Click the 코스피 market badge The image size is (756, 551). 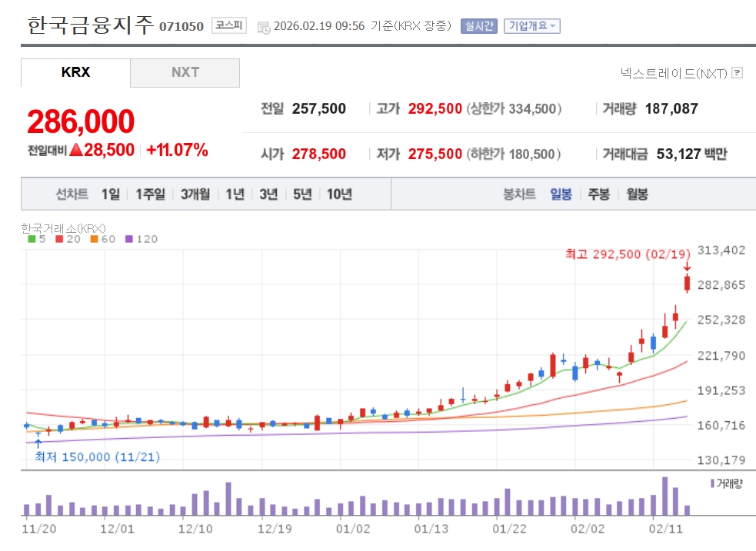point(229,25)
